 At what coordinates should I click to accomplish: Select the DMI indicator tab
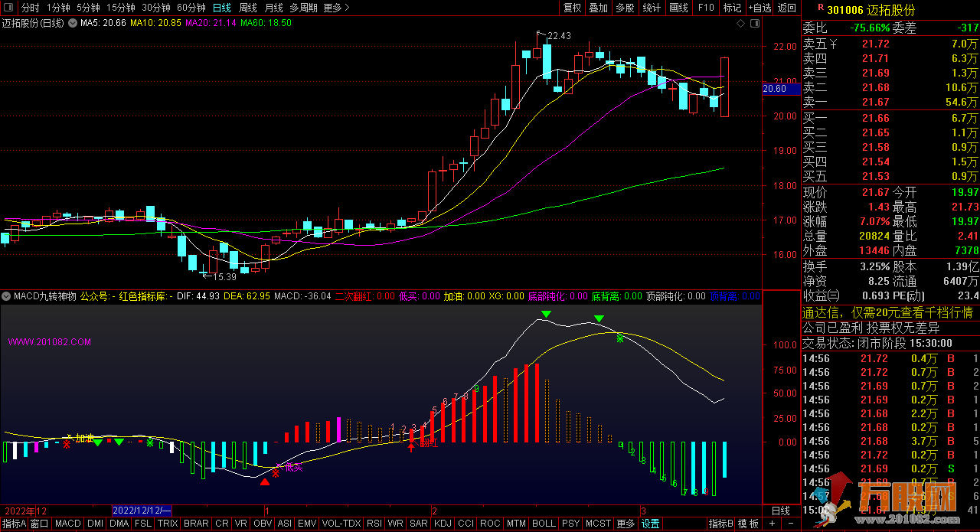[95, 524]
